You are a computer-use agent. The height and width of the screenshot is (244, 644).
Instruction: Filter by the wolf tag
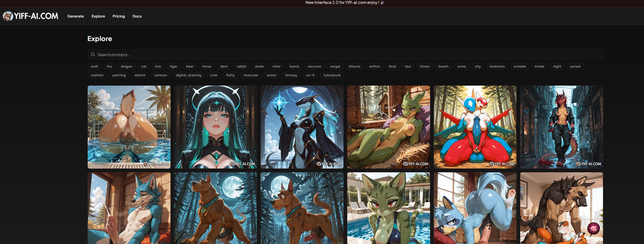(95, 66)
